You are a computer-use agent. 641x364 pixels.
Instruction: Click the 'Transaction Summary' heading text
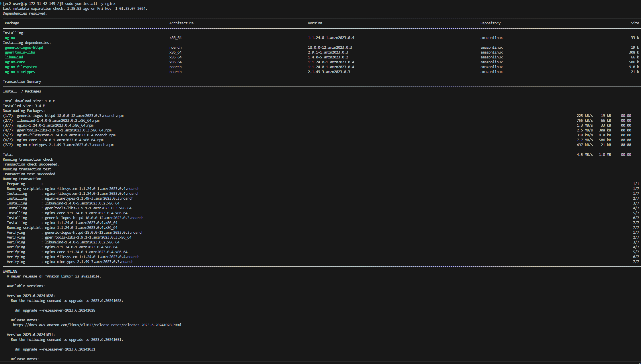click(x=22, y=81)
